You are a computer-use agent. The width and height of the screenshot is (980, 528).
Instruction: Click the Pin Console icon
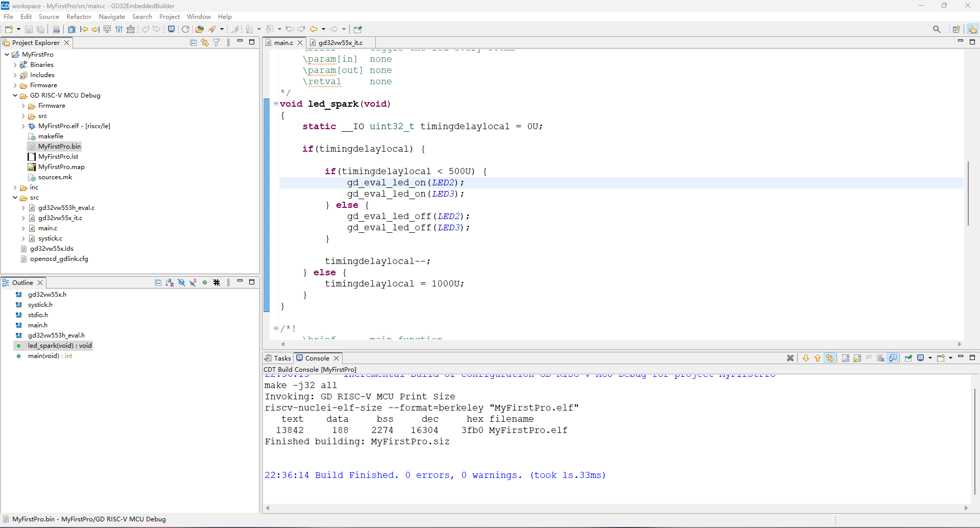909,358
